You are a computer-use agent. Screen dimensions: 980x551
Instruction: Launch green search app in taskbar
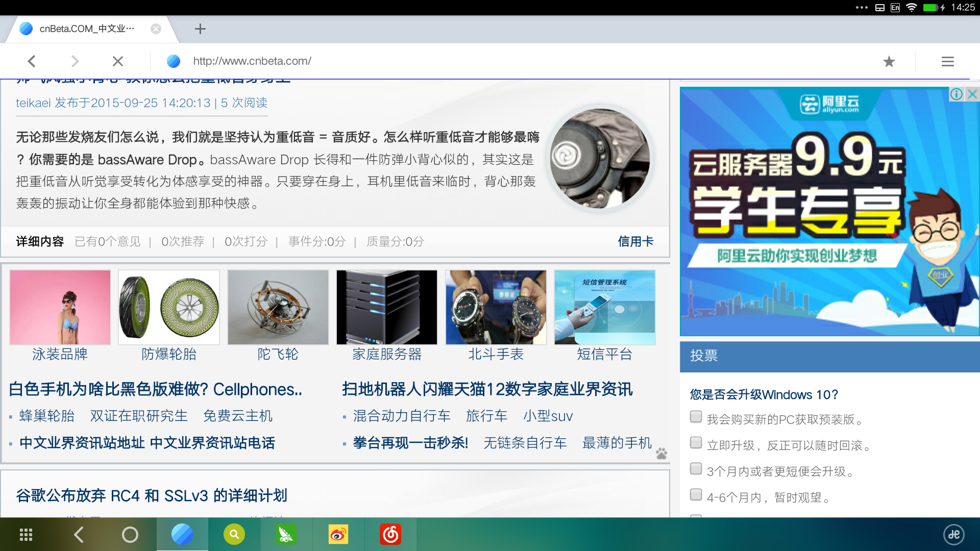coord(234,535)
